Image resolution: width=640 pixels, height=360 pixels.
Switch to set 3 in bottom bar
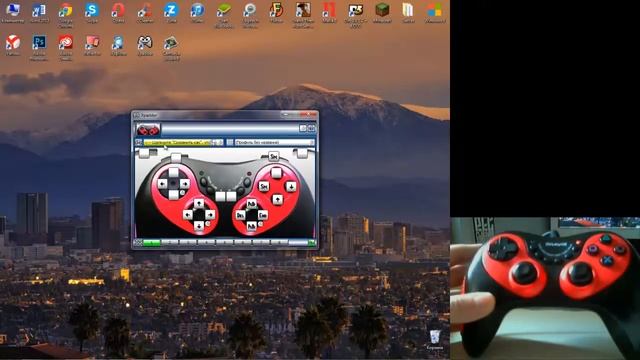[188, 243]
